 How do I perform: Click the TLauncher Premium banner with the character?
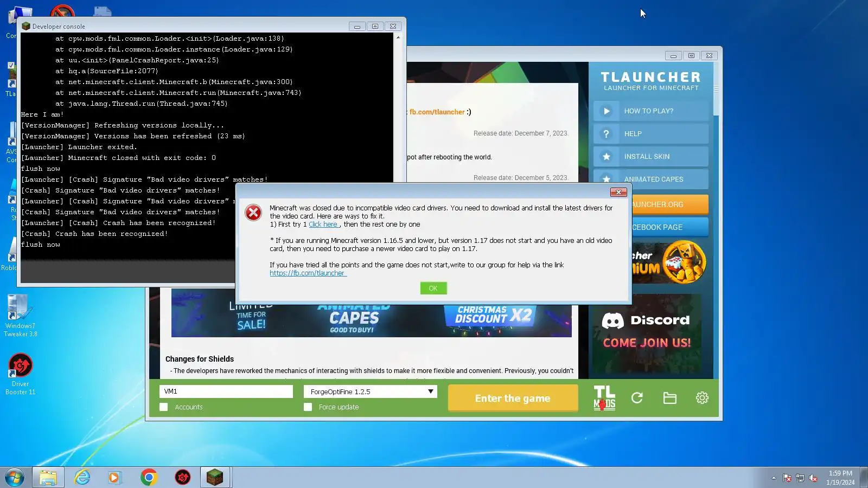pyautogui.click(x=669, y=262)
